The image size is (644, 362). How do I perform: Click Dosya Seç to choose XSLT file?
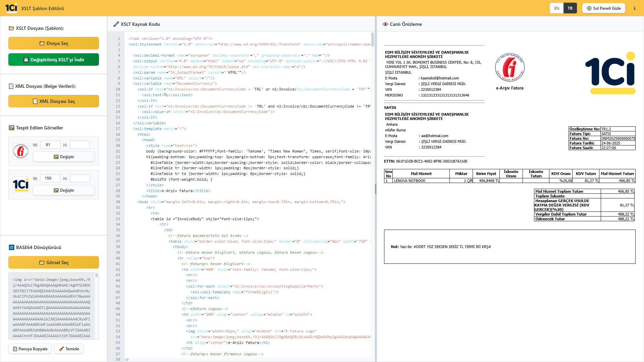[54, 43]
